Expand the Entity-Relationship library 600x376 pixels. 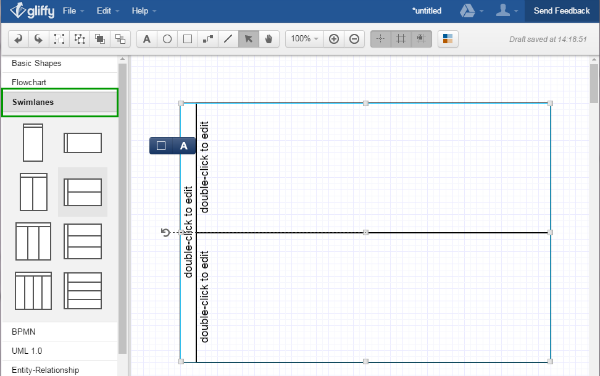(x=60, y=370)
